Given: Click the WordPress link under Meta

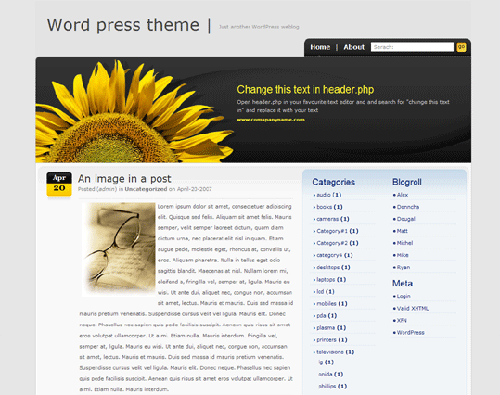Looking at the screenshot, I should [411, 332].
